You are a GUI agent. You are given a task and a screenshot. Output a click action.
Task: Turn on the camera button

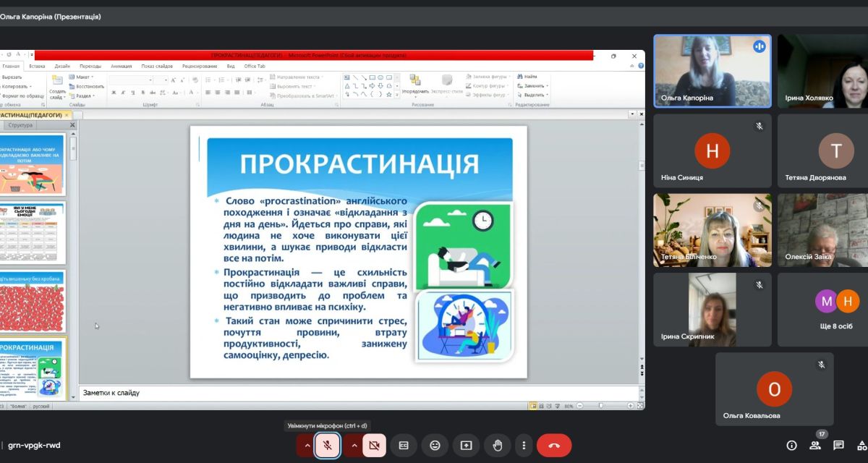pyautogui.click(x=374, y=446)
